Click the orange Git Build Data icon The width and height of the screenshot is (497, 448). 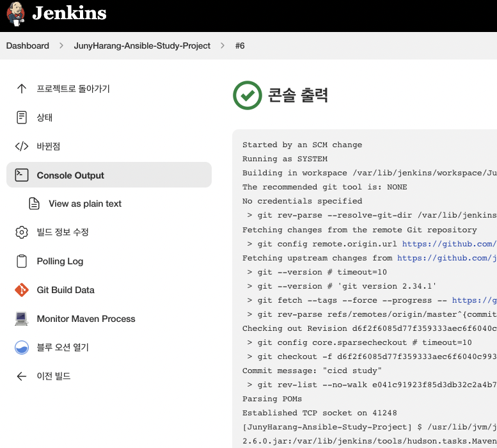coord(22,290)
